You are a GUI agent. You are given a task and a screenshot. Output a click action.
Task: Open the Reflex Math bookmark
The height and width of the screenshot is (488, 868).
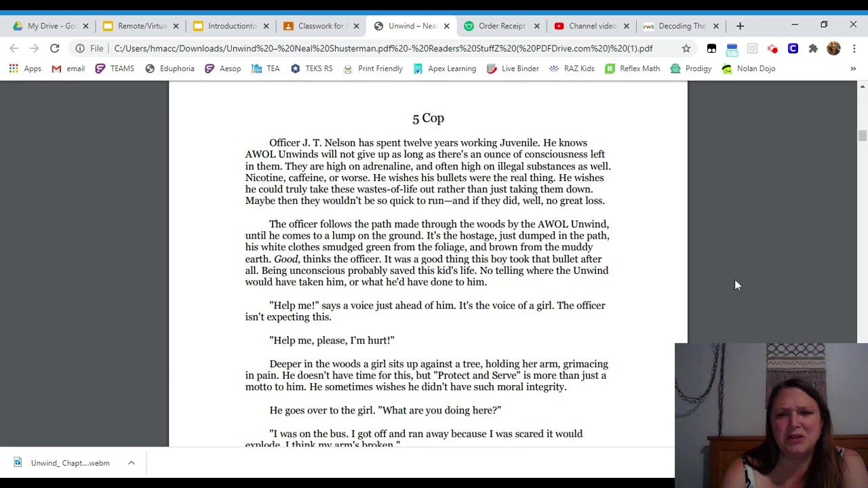coord(632,68)
